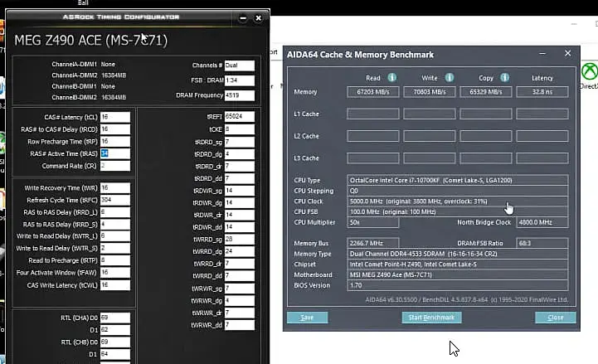Click the CAS Write Latency (tCWL) field

[115, 285]
